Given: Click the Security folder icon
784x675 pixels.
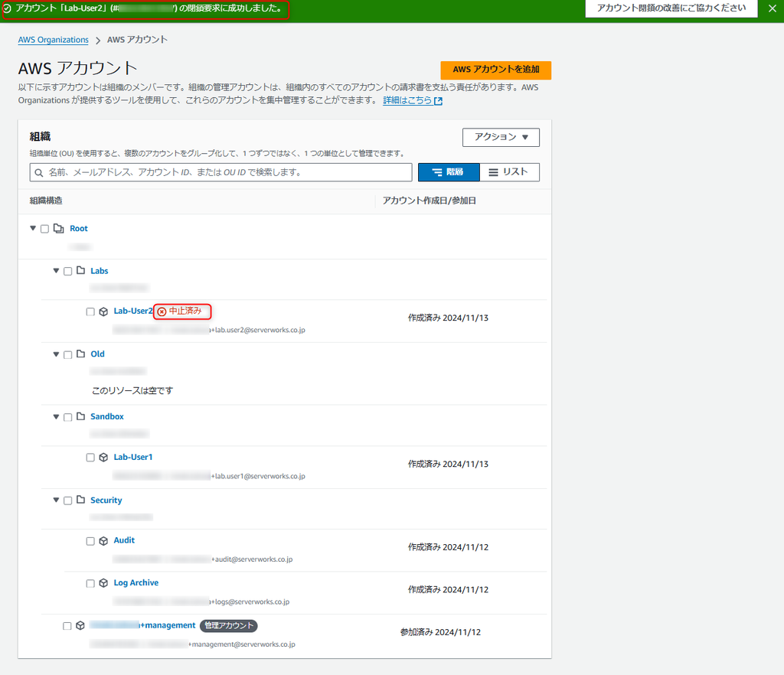Looking at the screenshot, I should click(80, 500).
